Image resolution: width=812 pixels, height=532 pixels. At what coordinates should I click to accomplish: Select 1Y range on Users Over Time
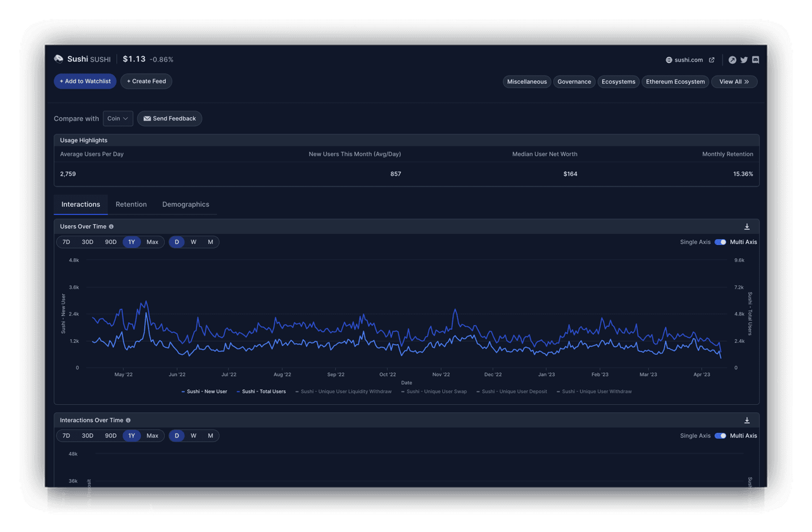pyautogui.click(x=132, y=242)
